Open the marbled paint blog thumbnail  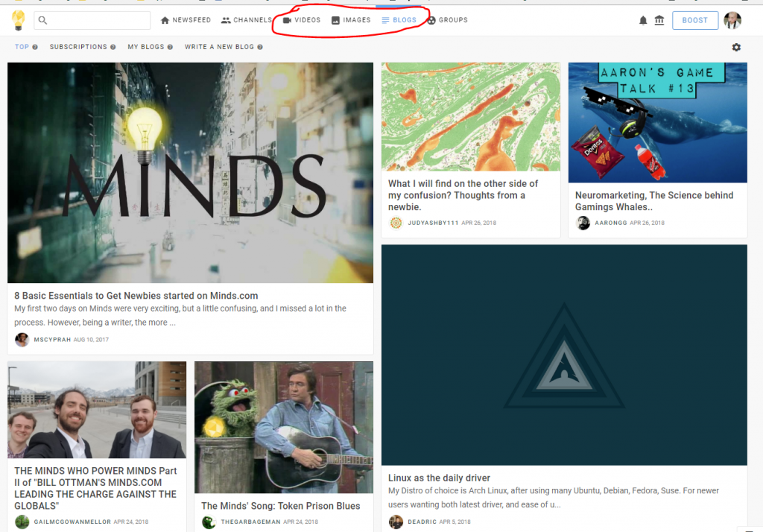pos(471,117)
